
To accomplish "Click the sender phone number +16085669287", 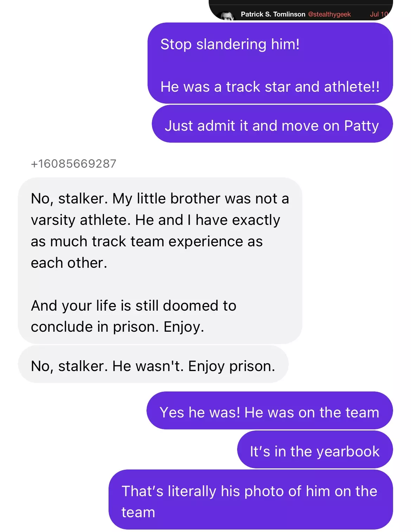I will point(73,164).
